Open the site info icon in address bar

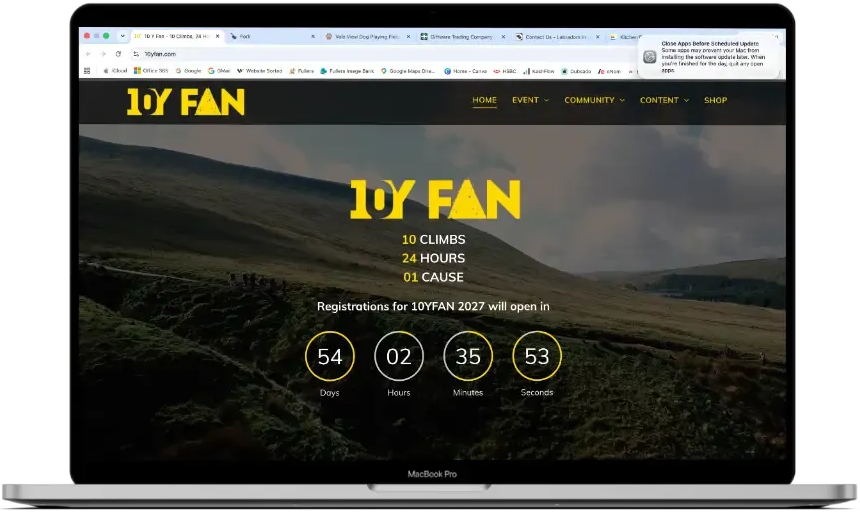pos(135,54)
